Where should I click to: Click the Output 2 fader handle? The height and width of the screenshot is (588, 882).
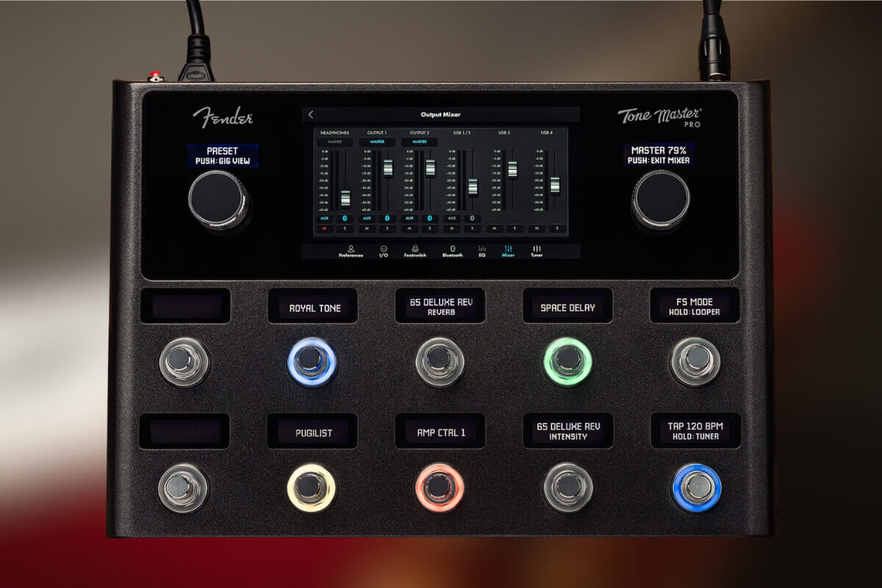(x=431, y=168)
